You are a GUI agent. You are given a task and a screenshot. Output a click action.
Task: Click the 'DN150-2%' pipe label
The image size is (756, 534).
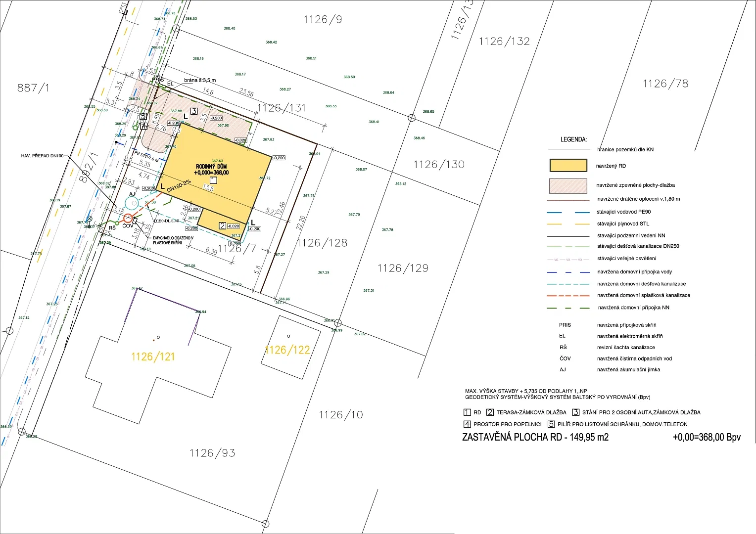point(179,185)
